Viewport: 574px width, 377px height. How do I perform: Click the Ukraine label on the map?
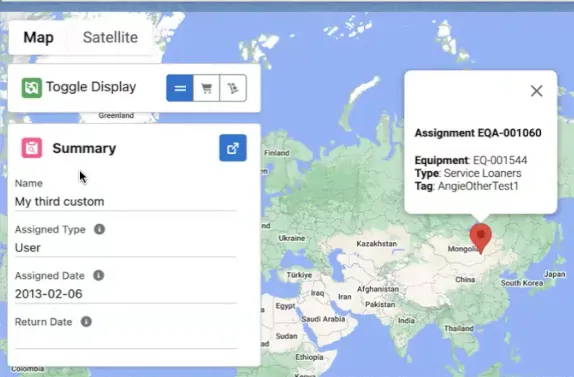292,238
